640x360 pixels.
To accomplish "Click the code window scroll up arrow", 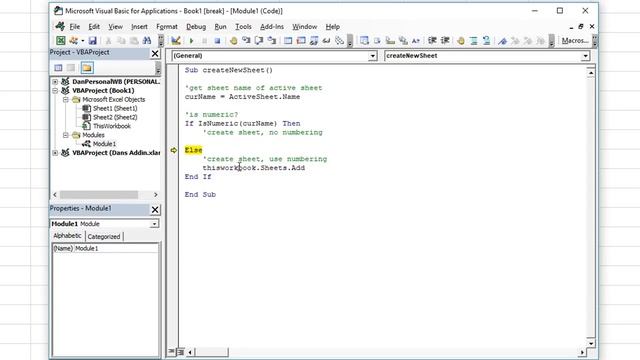I will [591, 73].
